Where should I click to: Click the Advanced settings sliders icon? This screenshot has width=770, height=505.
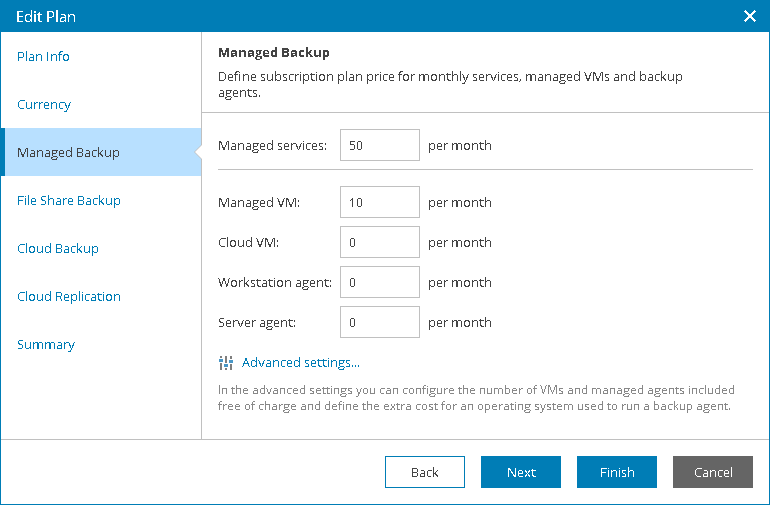pyautogui.click(x=226, y=363)
